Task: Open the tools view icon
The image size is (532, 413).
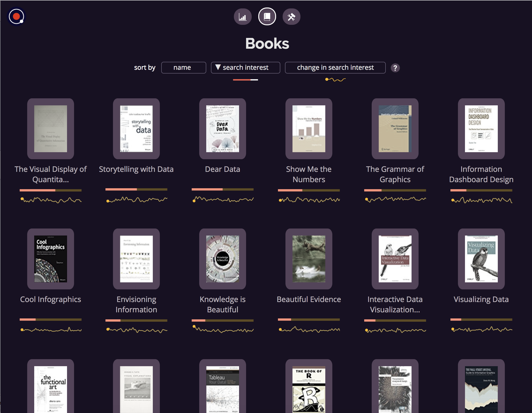Action: 291,17
